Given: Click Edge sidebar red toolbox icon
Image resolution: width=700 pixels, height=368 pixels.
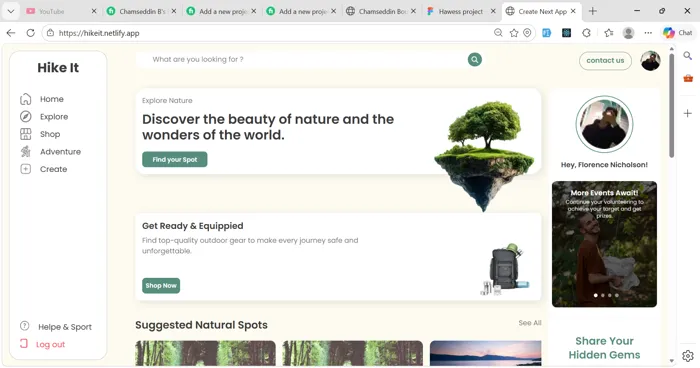Looking at the screenshot, I should [x=688, y=78].
